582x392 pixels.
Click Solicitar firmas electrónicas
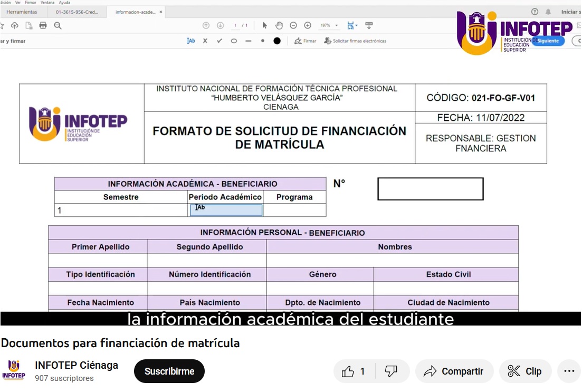(355, 41)
